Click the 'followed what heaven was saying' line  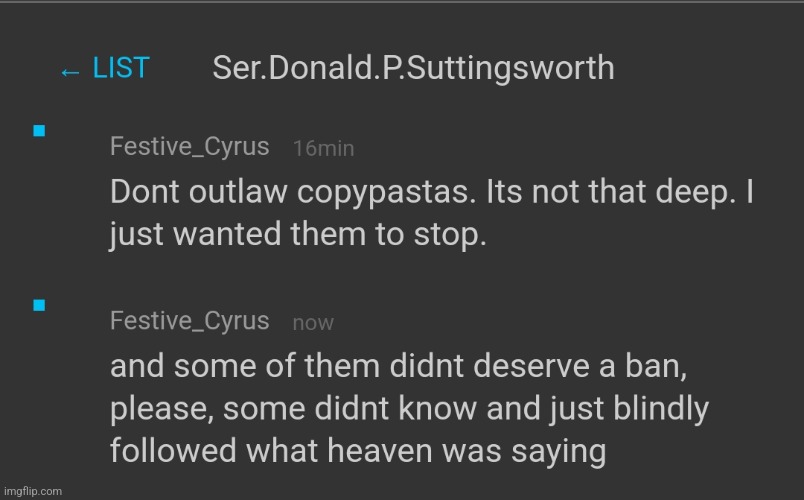click(x=358, y=451)
